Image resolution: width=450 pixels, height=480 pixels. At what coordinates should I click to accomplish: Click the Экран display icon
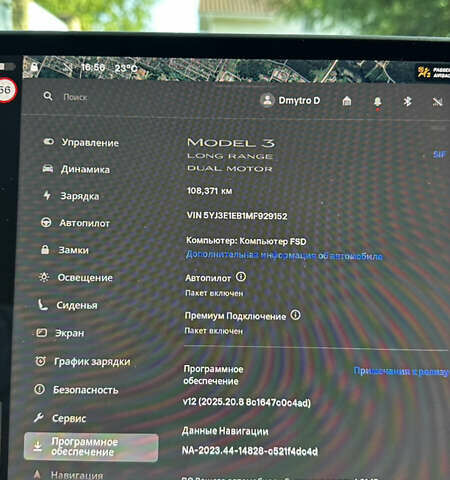coord(41,333)
